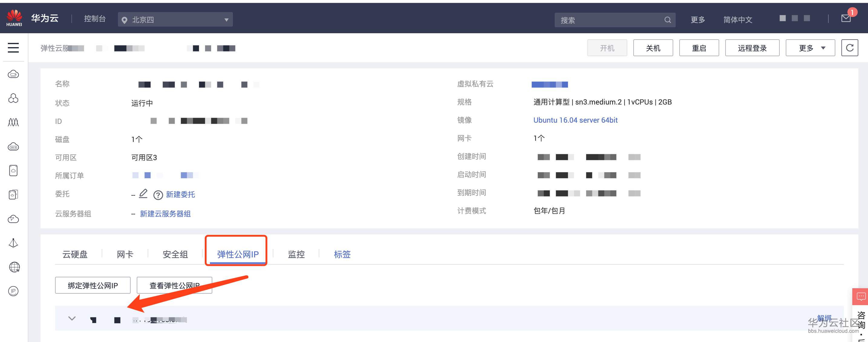Screen dimensions: 868x342
Task: Open the 监控 tab
Action: tap(296, 254)
